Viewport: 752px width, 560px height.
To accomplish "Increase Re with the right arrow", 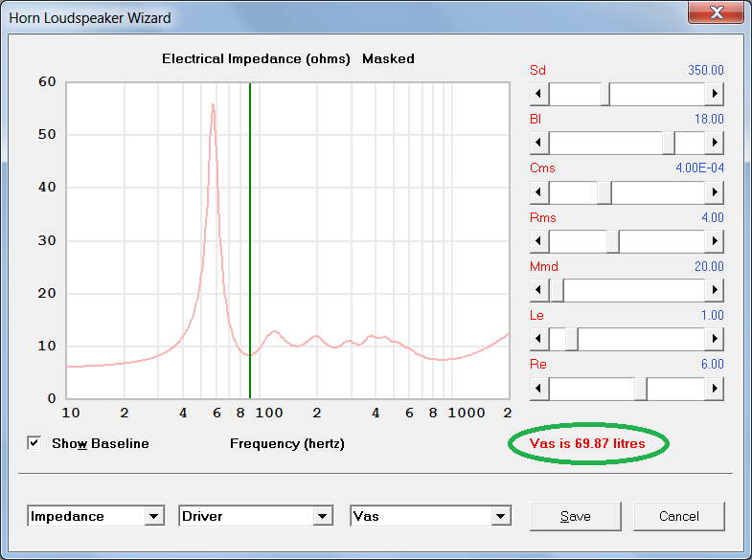I will [x=714, y=388].
